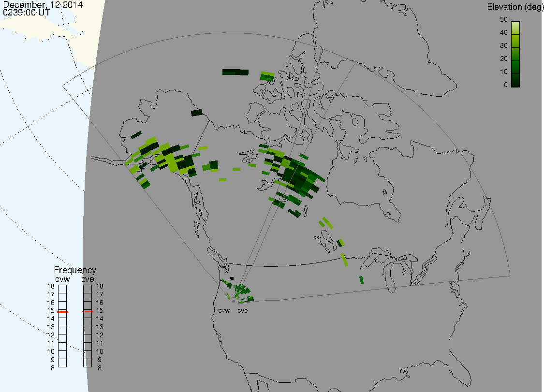This screenshot has width=544, height=392.
Task: Click the 40 label on elevation scale
Action: coord(504,32)
